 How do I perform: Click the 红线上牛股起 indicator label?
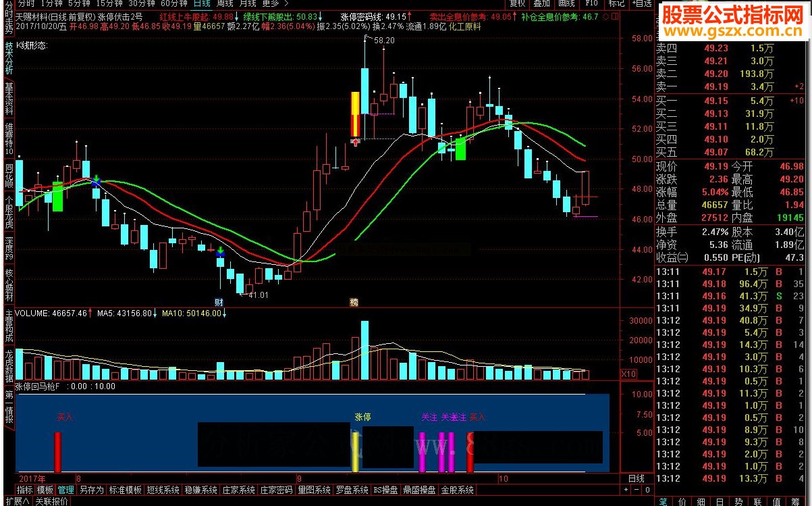point(186,16)
